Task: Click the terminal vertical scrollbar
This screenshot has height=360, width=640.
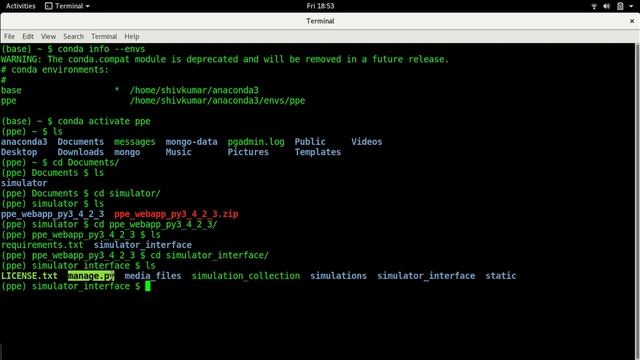Action: (x=638, y=202)
